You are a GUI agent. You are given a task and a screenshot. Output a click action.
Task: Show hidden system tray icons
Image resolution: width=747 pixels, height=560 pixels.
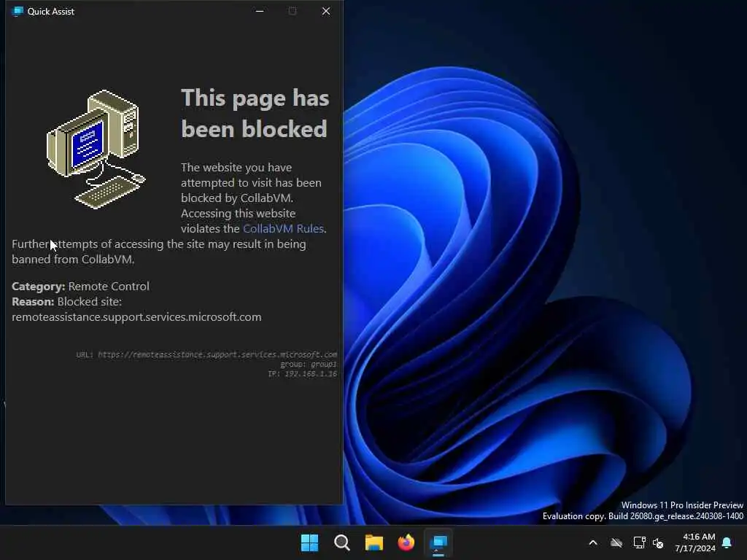click(593, 542)
